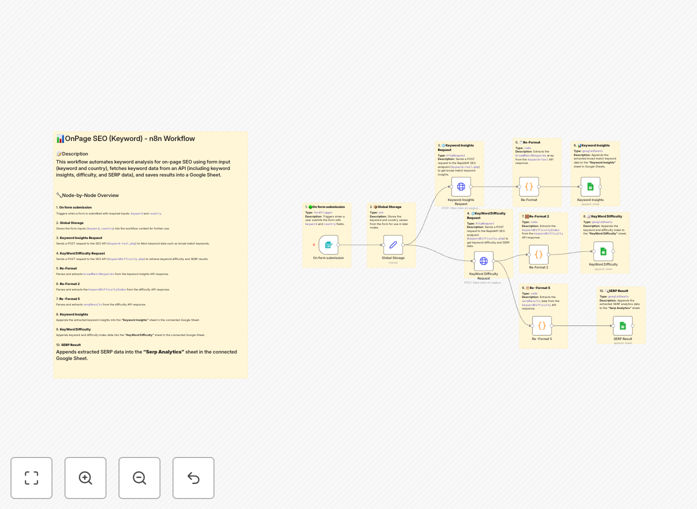Open the SERP Result Google Sheets node

click(623, 326)
